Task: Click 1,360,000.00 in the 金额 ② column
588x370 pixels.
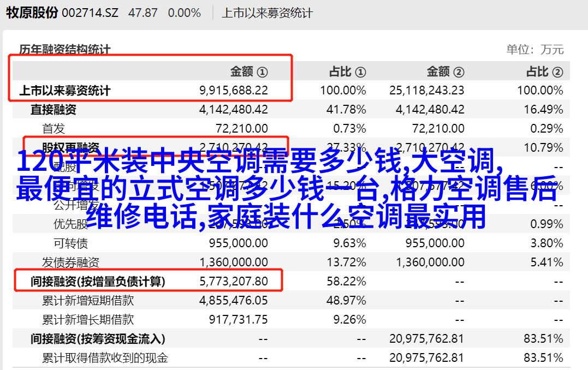Action: tap(430, 262)
